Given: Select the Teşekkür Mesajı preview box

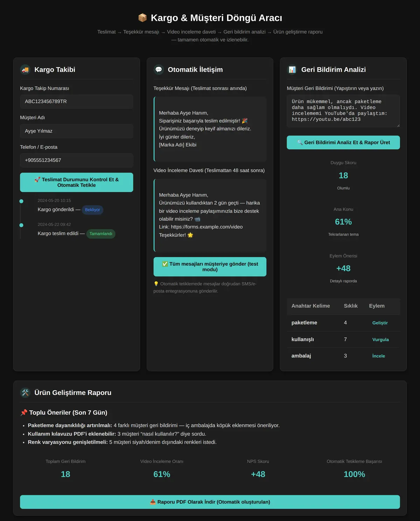Looking at the screenshot, I should click(210, 129).
